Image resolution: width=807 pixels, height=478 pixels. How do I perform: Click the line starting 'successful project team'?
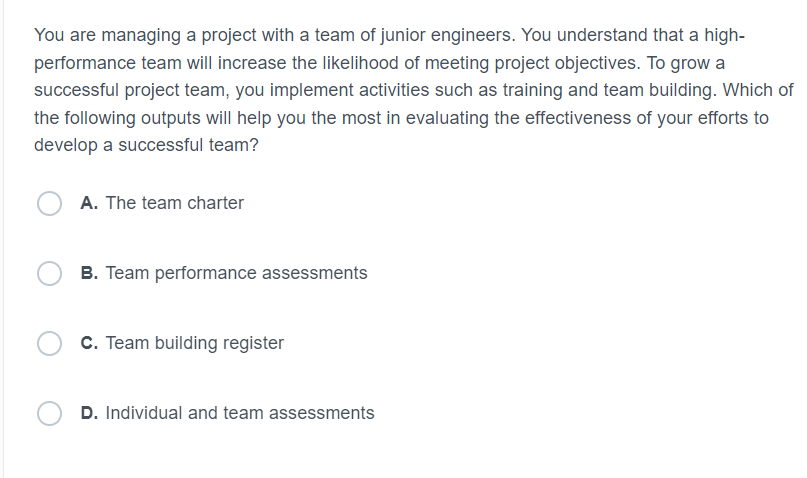click(x=414, y=90)
